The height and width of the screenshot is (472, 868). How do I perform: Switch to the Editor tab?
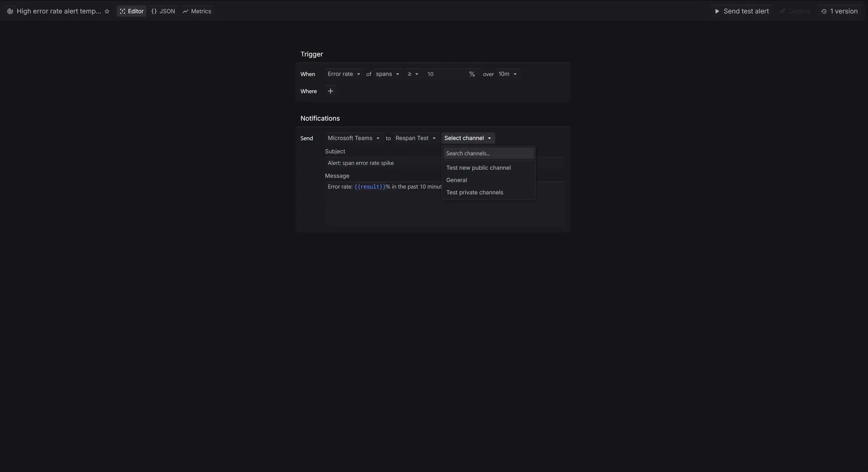coord(132,11)
